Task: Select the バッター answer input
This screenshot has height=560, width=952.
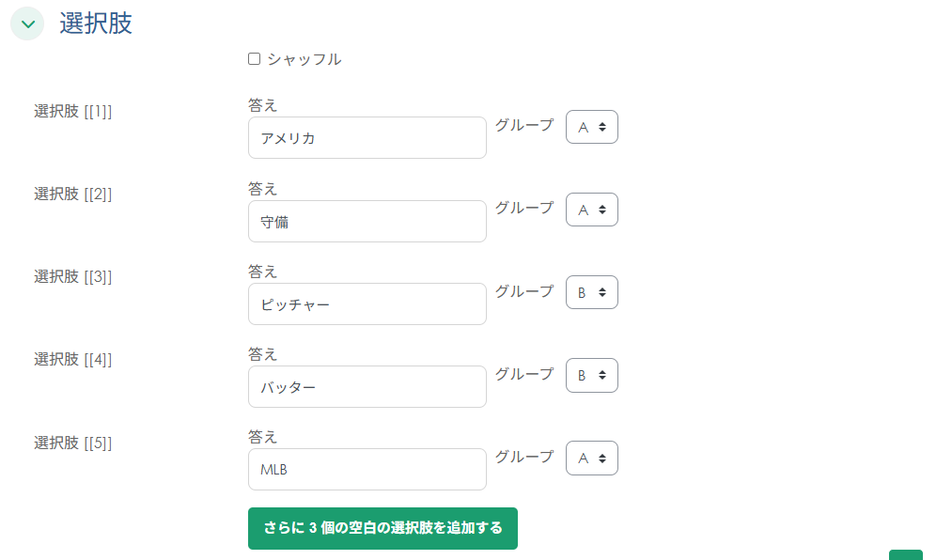Action: pyautogui.click(x=367, y=386)
